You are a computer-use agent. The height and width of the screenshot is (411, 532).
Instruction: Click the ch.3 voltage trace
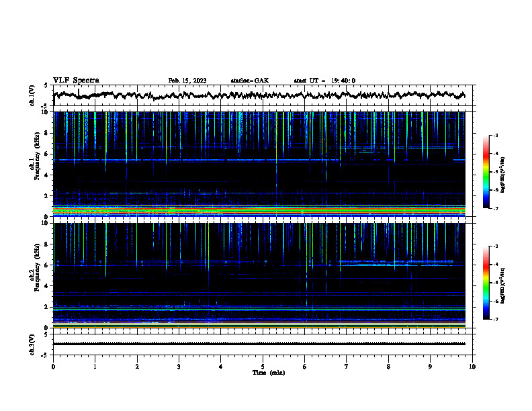click(x=259, y=344)
